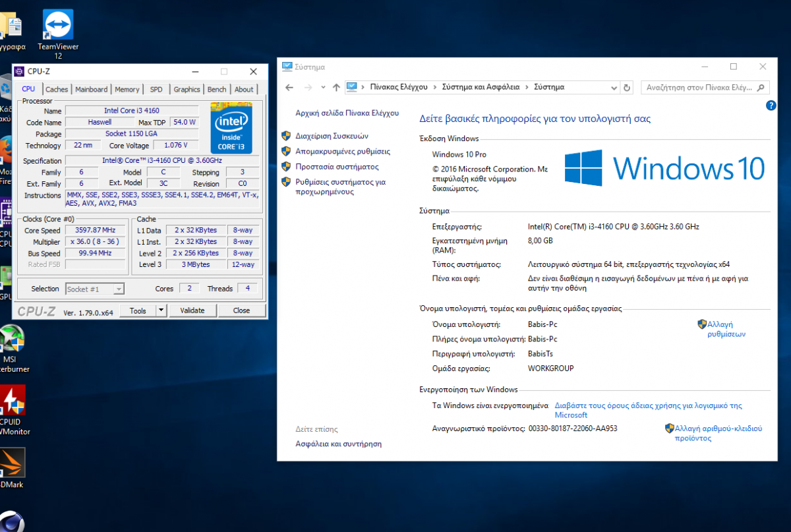This screenshot has width=791, height=532.
Task: Click the Close button in CPU-Z
Action: point(241,310)
